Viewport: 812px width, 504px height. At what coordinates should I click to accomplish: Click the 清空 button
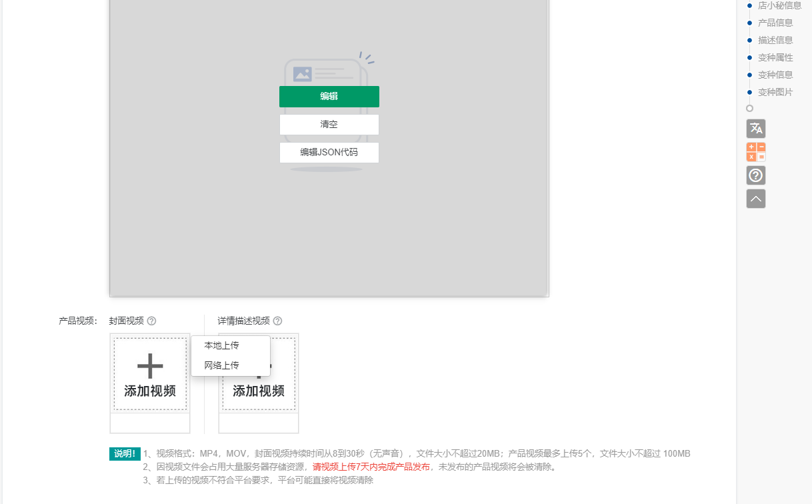(329, 125)
